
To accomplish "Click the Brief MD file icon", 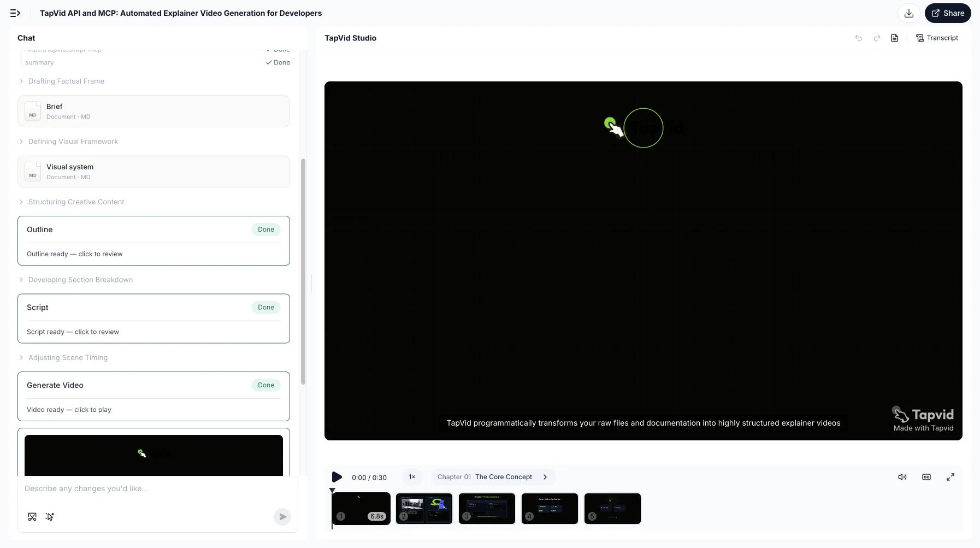I will pyautogui.click(x=33, y=111).
